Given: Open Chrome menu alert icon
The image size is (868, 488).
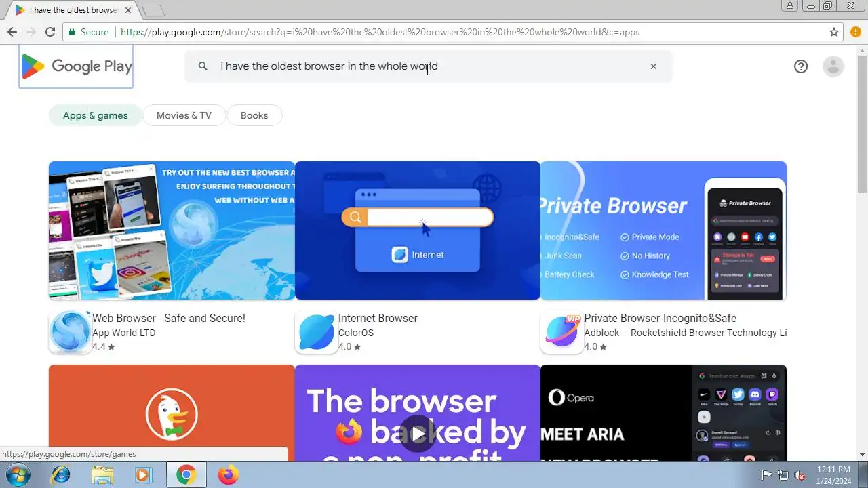Looking at the screenshot, I should tap(856, 32).
